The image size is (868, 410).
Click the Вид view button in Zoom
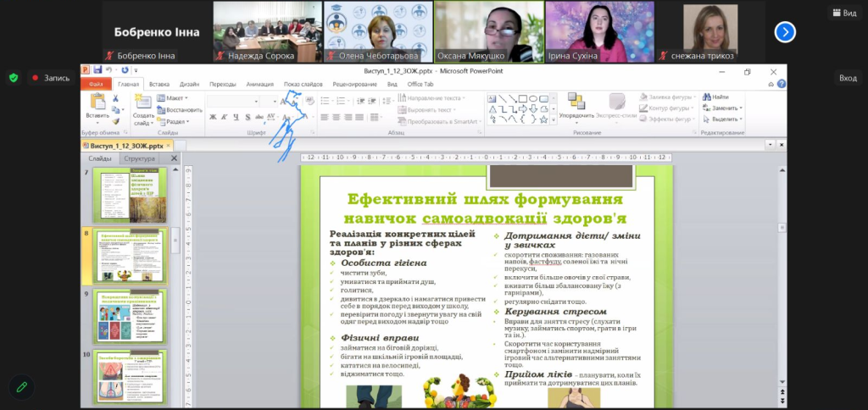click(x=843, y=14)
